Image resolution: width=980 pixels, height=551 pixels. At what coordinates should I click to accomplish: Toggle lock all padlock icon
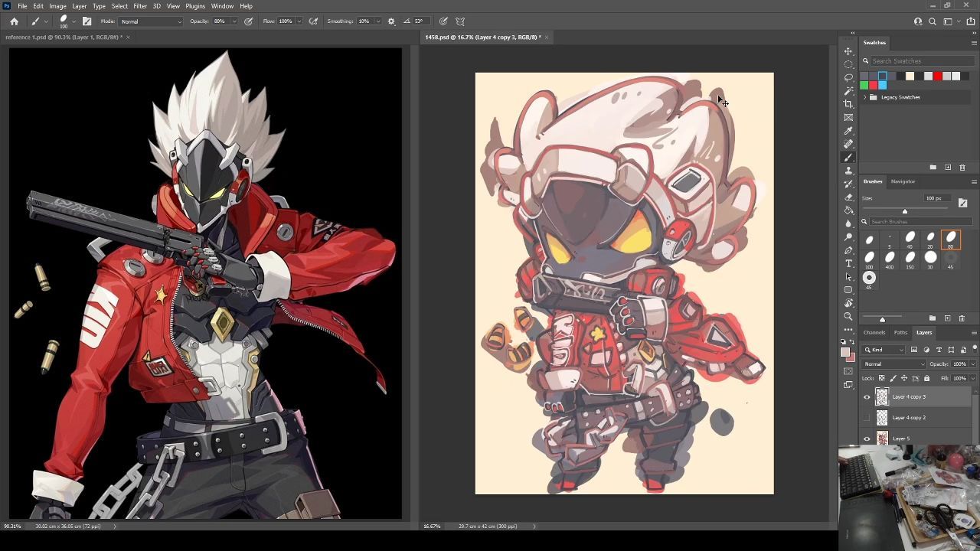tap(926, 378)
